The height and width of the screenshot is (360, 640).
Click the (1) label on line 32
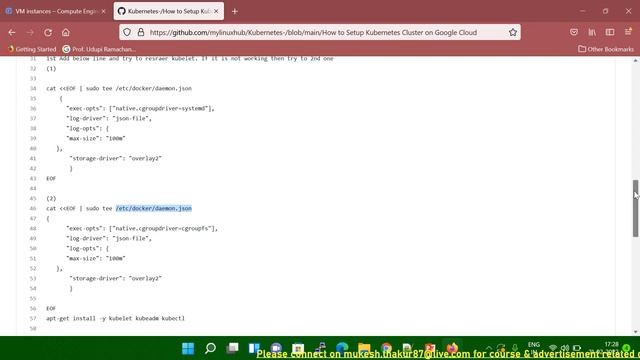click(51, 68)
